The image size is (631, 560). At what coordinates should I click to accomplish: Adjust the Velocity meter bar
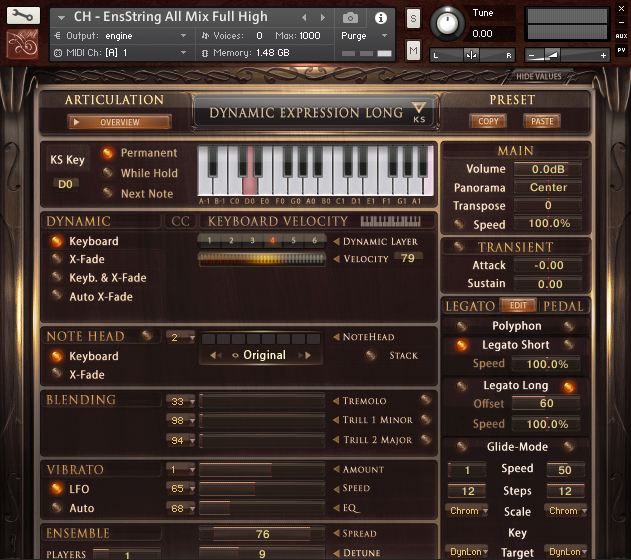click(262, 259)
